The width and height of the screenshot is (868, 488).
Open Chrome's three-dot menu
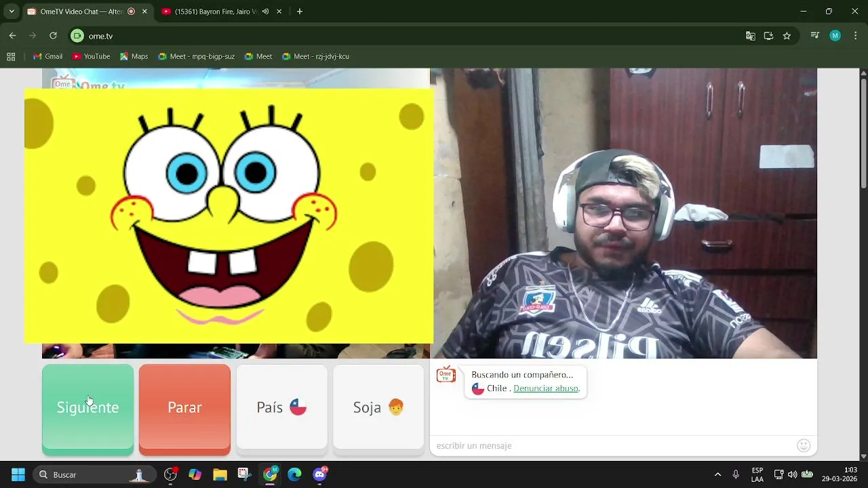pos(855,36)
